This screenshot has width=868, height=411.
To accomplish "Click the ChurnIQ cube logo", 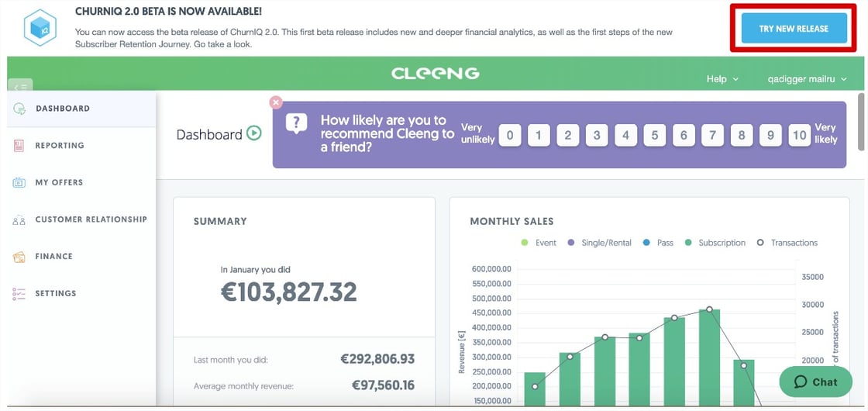I will pos(40,28).
